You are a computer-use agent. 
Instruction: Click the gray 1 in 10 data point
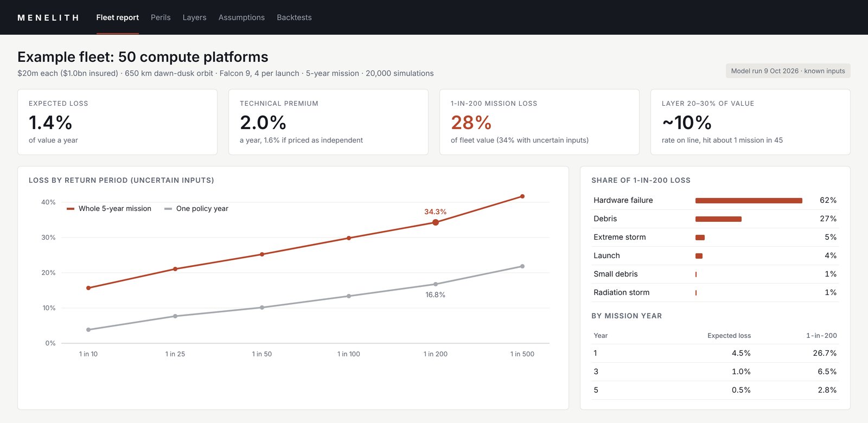coord(88,330)
